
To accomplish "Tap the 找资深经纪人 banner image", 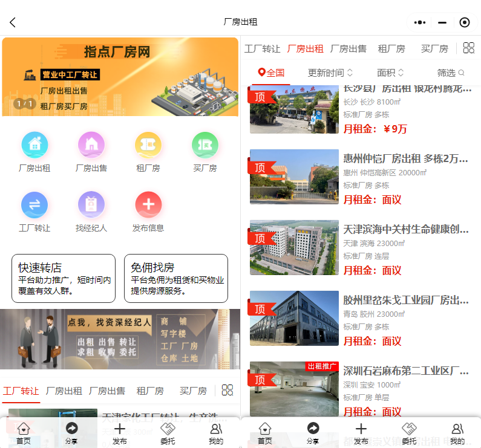I will click(120, 339).
